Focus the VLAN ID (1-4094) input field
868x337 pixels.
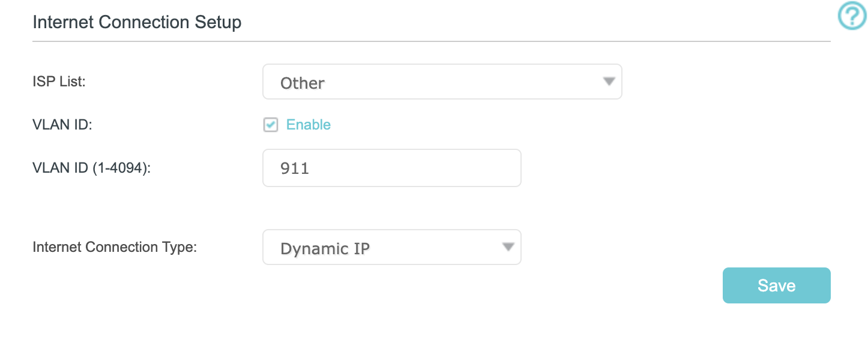[x=391, y=168]
